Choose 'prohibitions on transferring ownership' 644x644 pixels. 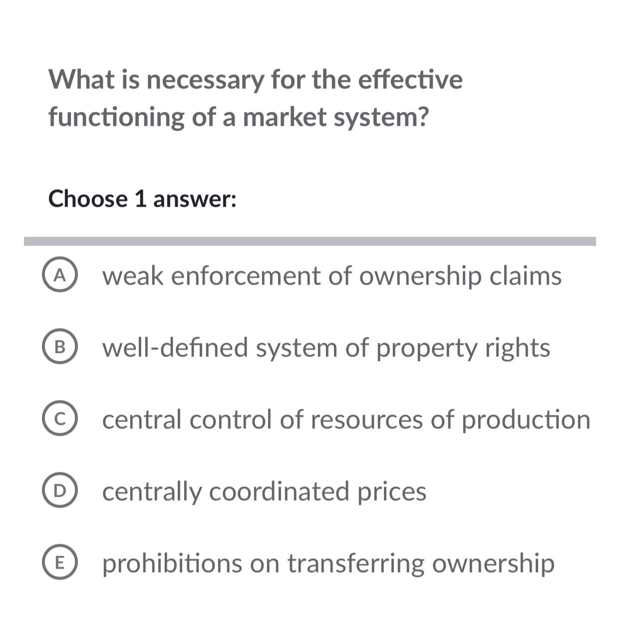(x=328, y=563)
